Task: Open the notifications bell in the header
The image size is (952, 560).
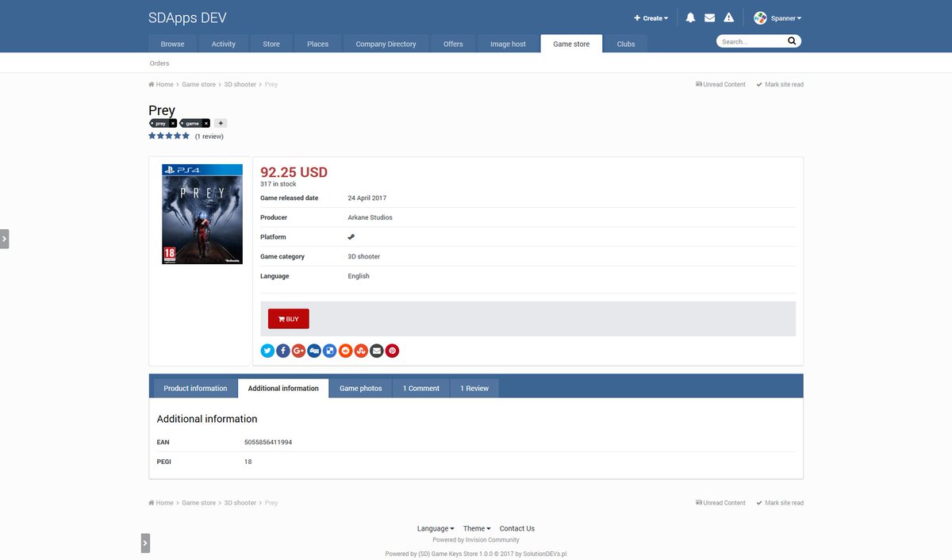Action: point(690,17)
